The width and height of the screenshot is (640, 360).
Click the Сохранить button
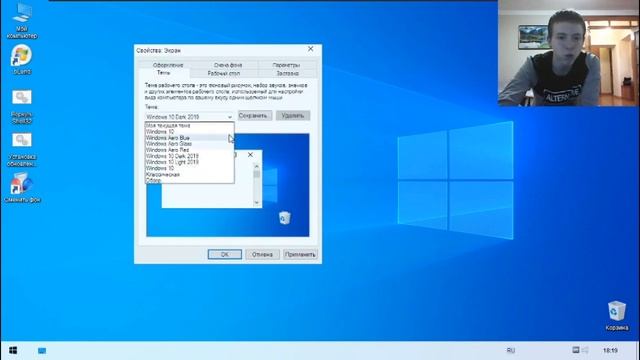click(x=255, y=116)
